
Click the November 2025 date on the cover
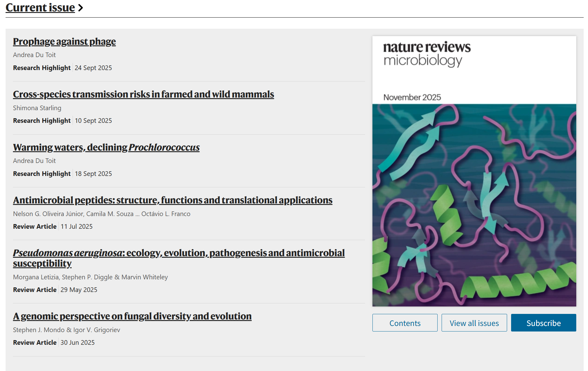[412, 97]
